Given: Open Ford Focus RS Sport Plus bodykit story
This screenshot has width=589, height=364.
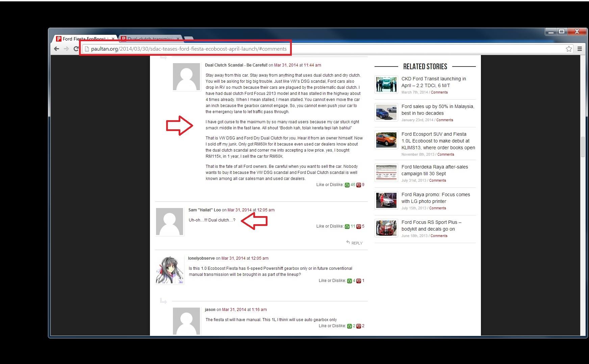Looking at the screenshot, I should click(431, 226).
